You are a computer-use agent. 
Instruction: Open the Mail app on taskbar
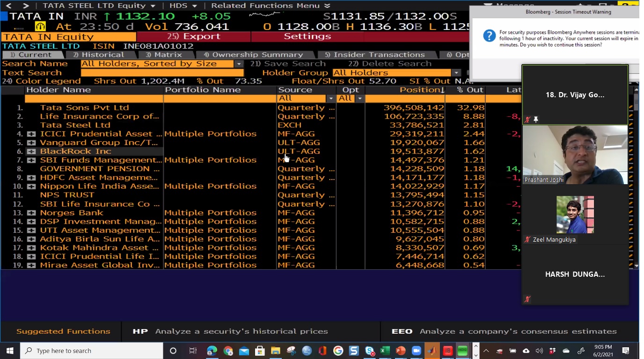[x=244, y=351]
